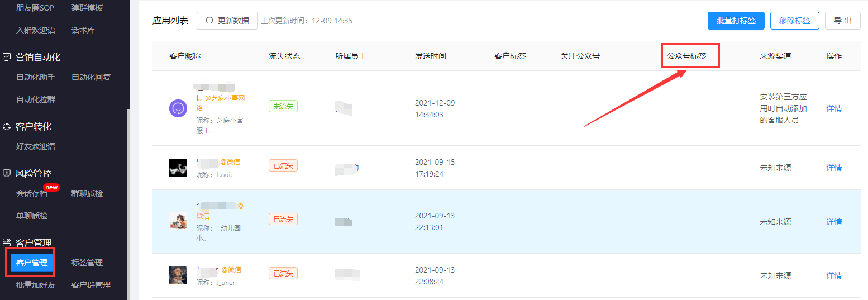This screenshot has height=300, width=868.
Task: Click the sidebar vertical scrollbar
Action: pos(128,204)
